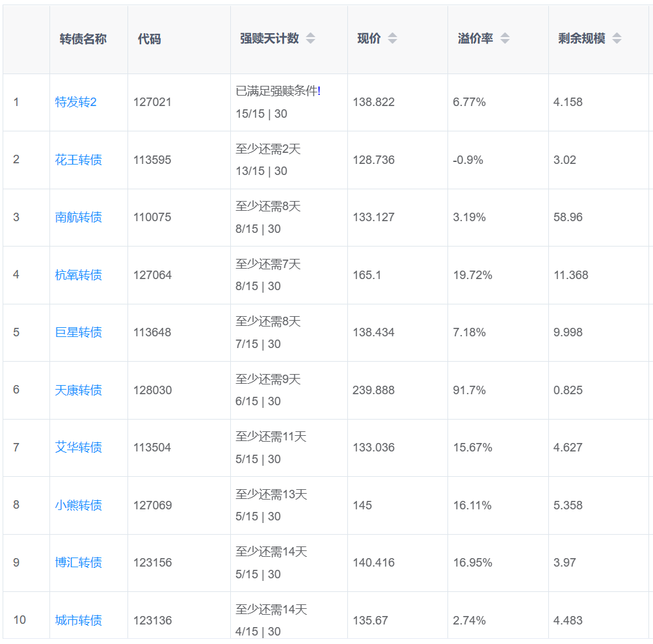Open the 城市转债 link

coord(78,621)
